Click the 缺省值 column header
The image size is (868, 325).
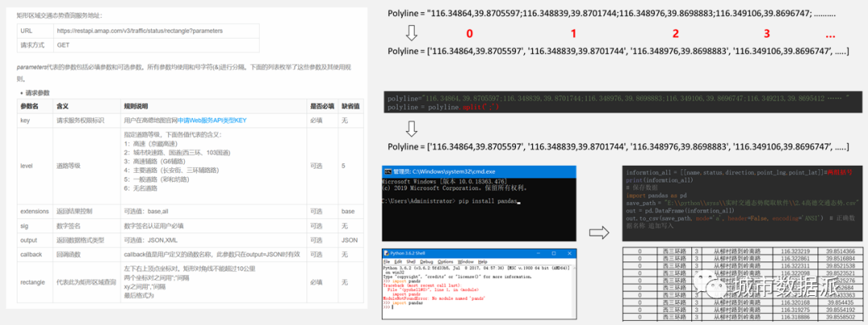point(350,105)
